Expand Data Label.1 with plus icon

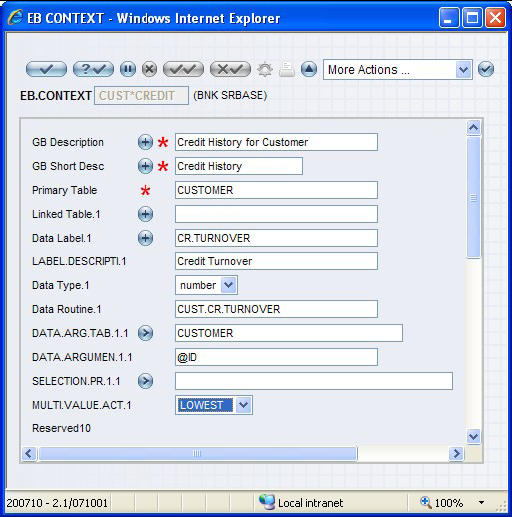[145, 238]
